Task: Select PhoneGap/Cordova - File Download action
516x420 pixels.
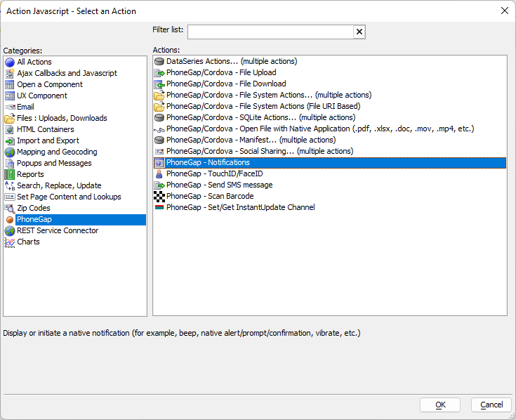Action: (226, 84)
